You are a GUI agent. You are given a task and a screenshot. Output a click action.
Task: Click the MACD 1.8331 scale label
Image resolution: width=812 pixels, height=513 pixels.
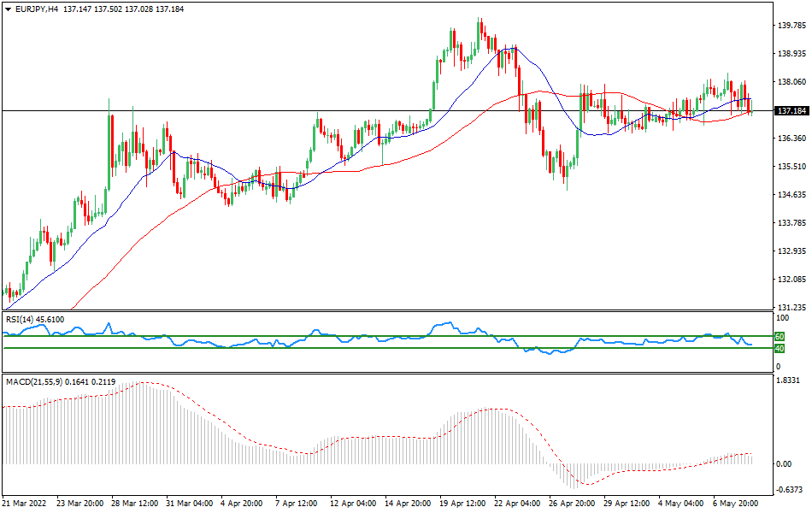coord(786,380)
